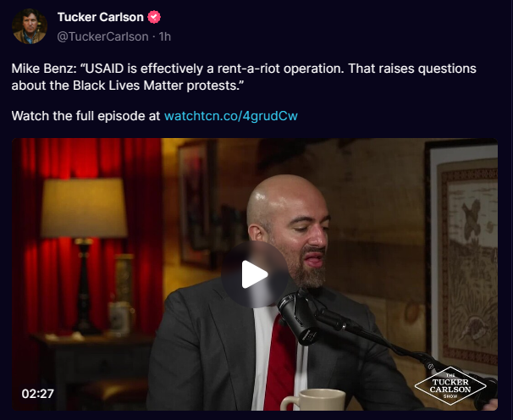Image resolution: width=513 pixels, height=420 pixels.
Task: Click the "Watch the full episode at" text
Action: (x=85, y=116)
